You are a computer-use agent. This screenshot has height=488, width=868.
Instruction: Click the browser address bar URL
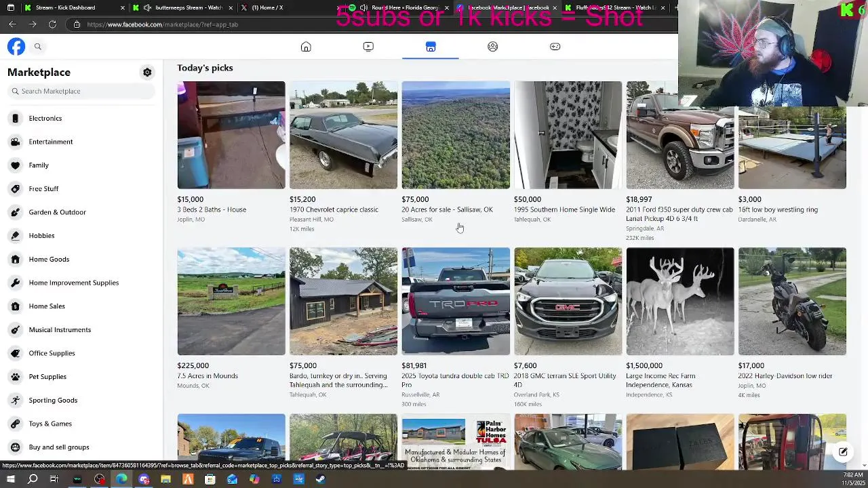163,24
